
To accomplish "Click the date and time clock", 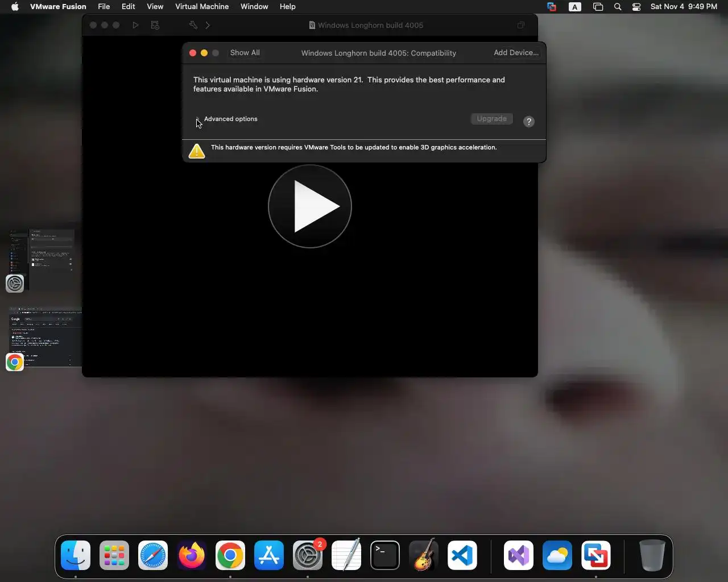I will [x=684, y=7].
